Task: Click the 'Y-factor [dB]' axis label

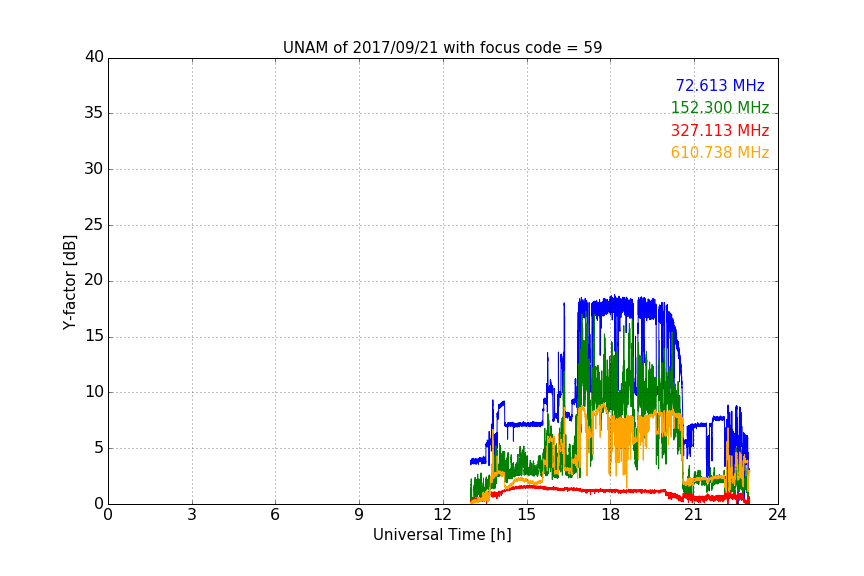Action: point(69,282)
